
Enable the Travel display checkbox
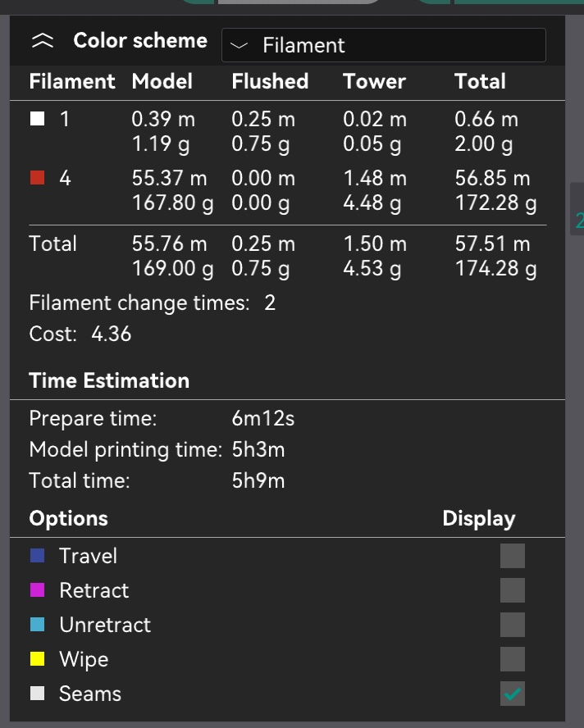pyautogui.click(x=513, y=556)
